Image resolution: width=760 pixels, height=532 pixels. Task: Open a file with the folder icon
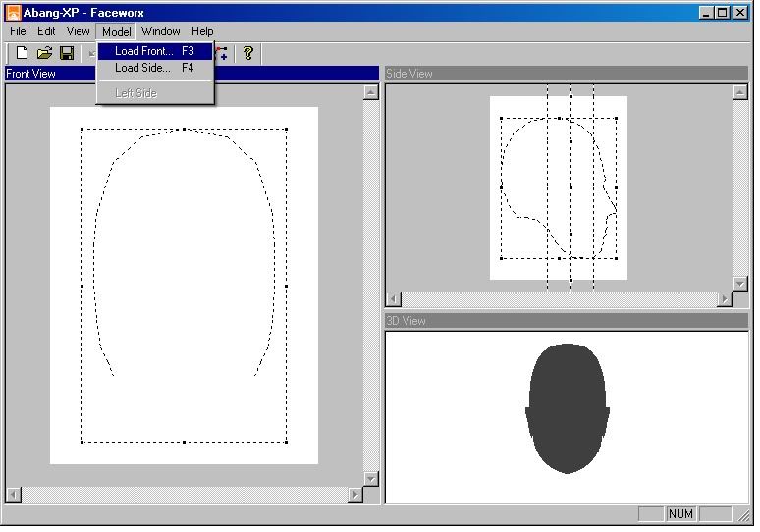44,53
